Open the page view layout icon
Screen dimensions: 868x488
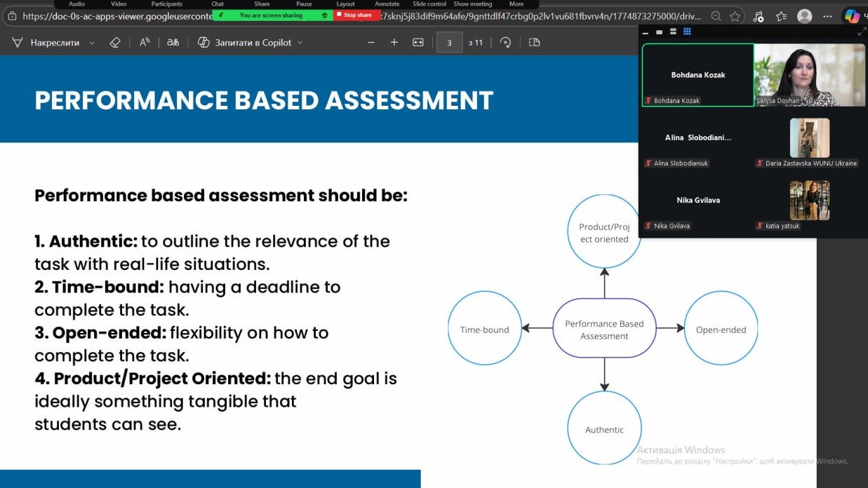coord(535,42)
